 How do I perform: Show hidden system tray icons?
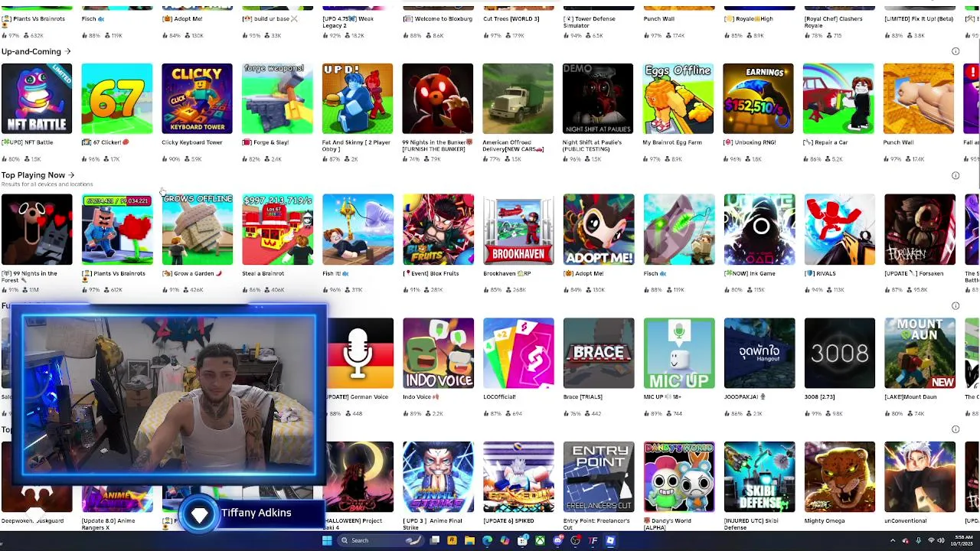pyautogui.click(x=893, y=540)
